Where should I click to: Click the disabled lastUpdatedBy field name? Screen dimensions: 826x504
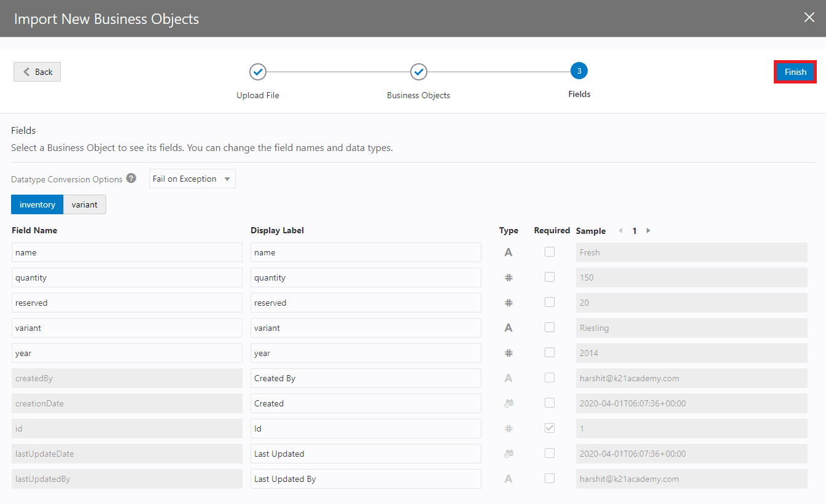tap(127, 479)
